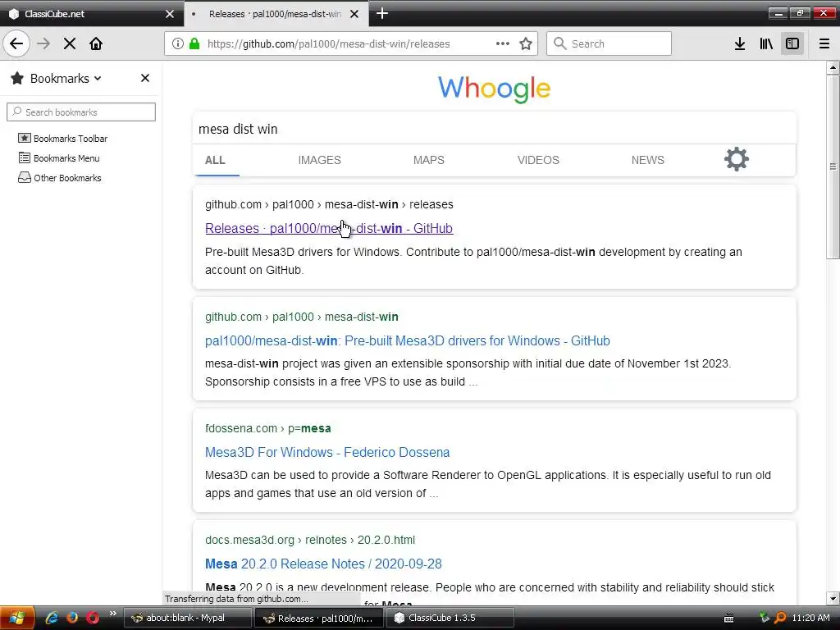Open page actions three-dot menu
Viewport: 840px width, 630px height.
503,43
